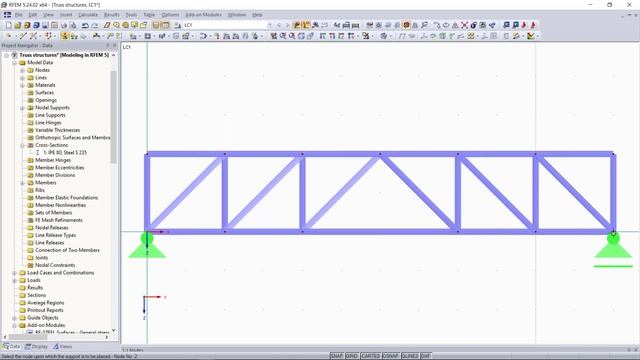Image resolution: width=640 pixels, height=360 pixels.
Task: Open the Results menu
Action: click(111, 15)
